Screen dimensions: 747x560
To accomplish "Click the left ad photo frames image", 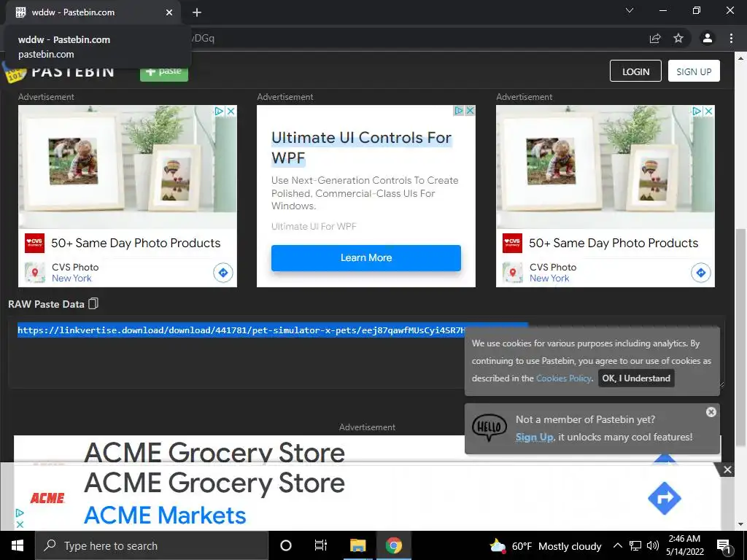I will pyautogui.click(x=127, y=167).
